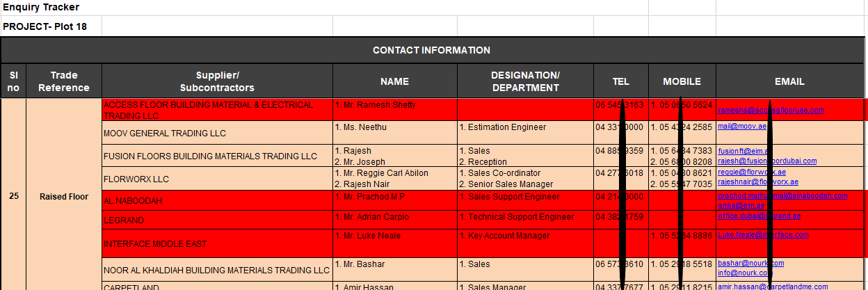Open amir.hassan@carpetlandme.com email link
This screenshot has height=290, width=868.
(773, 286)
